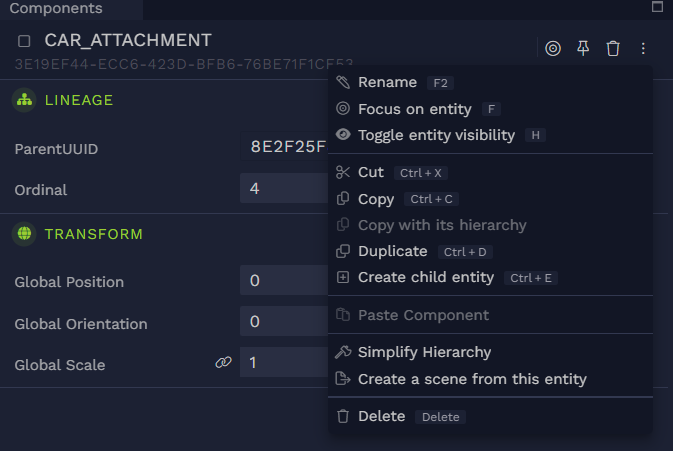Collapse the LINEAGE section

[79, 100]
